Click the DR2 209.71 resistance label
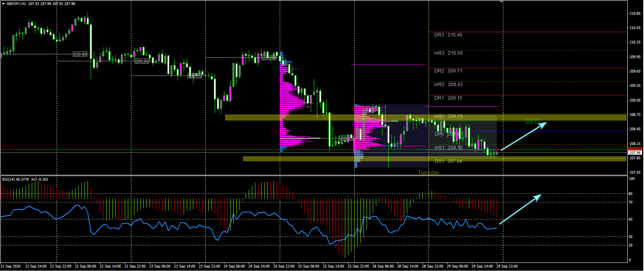The width and height of the screenshot is (644, 271). (x=448, y=71)
